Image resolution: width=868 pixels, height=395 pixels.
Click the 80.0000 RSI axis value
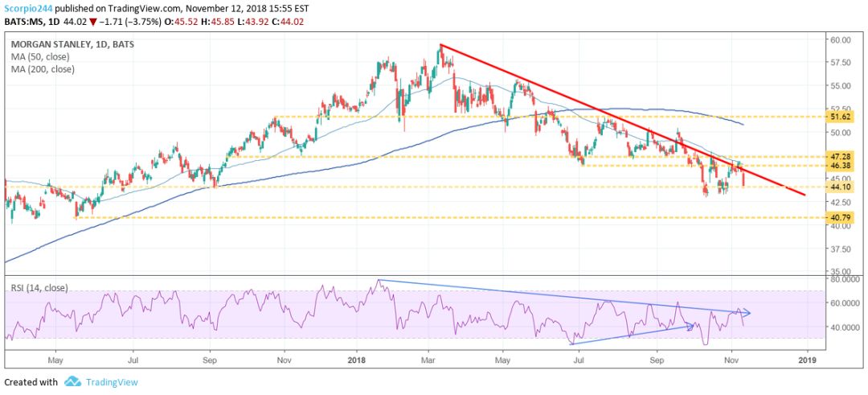(845, 279)
